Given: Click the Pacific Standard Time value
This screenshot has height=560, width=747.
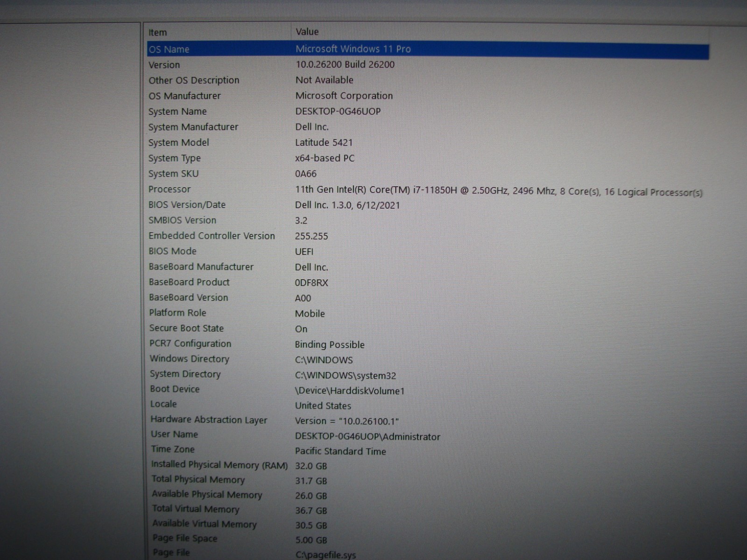Looking at the screenshot, I should 340,451.
